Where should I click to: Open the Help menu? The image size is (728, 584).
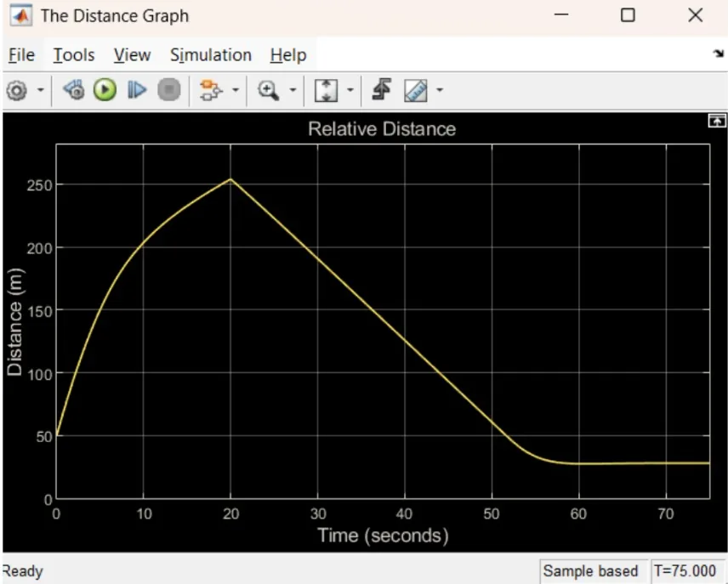pos(288,55)
